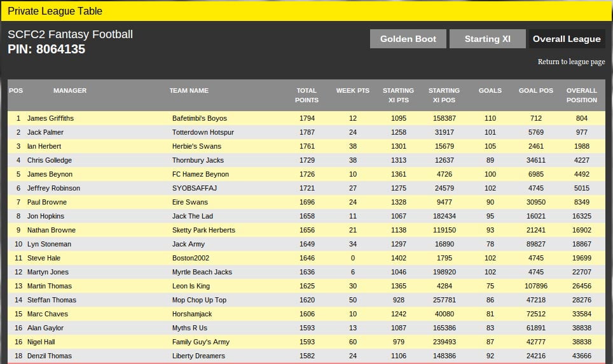Click the Goals column header

490,91
